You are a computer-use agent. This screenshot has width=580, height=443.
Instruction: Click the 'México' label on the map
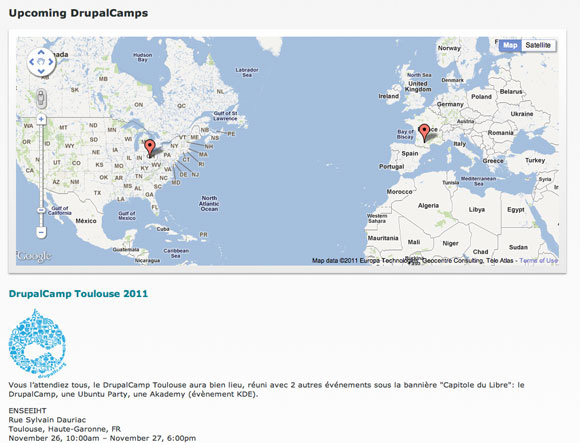86,221
